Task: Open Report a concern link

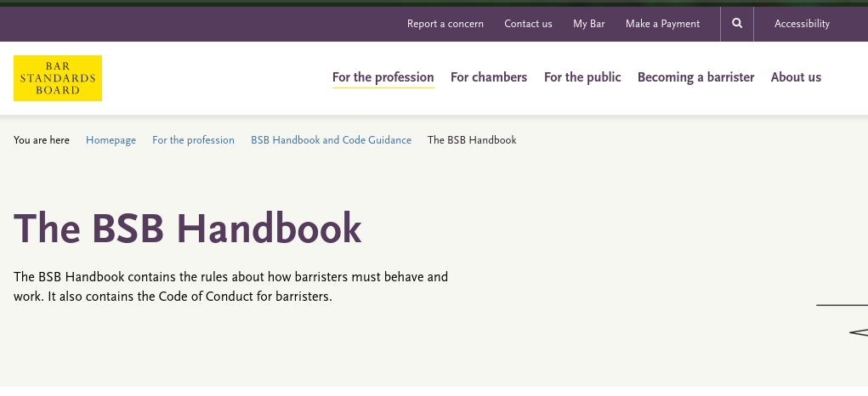Action: [x=445, y=24]
